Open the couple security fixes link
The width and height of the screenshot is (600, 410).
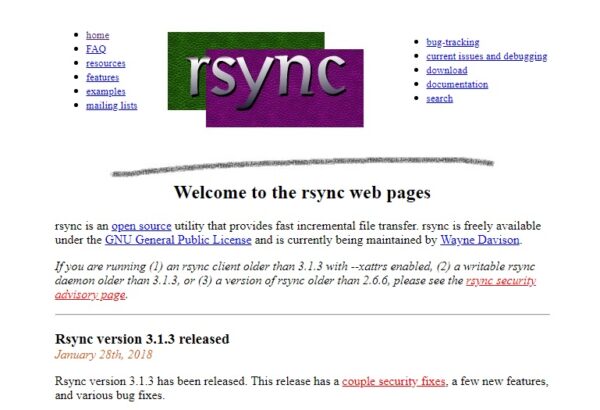394,381
